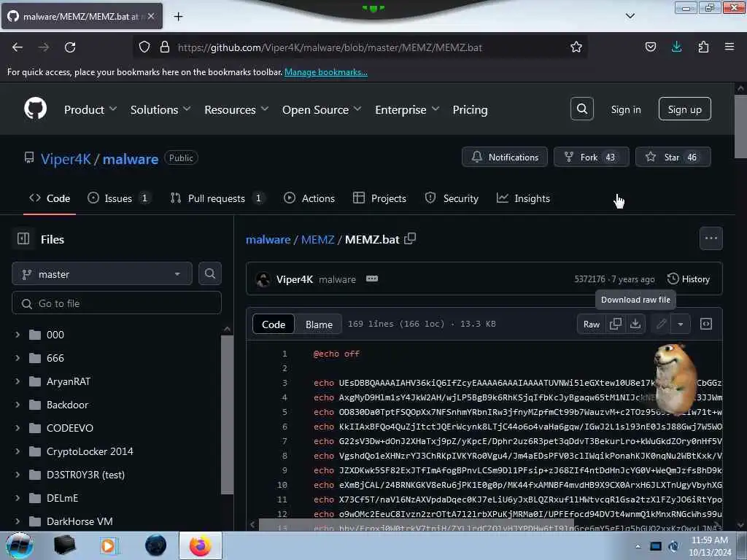Click the shield tracking protection icon
The height and width of the screenshot is (560, 747).
point(144,47)
